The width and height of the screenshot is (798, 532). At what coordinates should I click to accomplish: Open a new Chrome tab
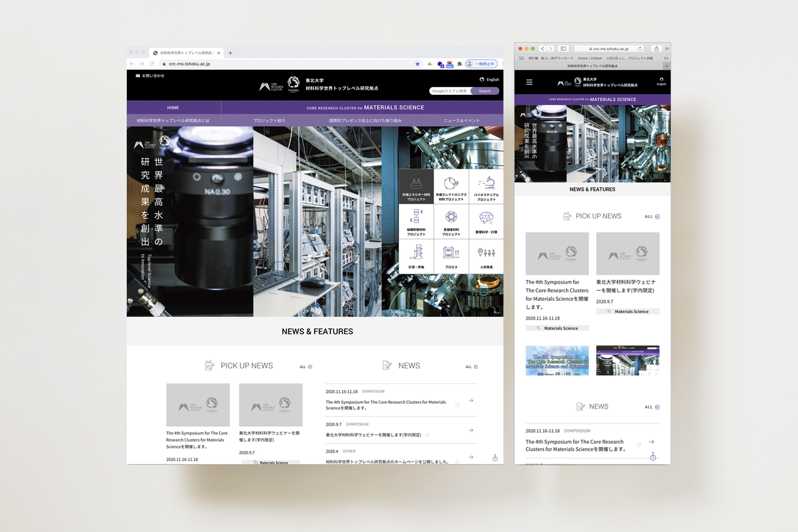pos(230,53)
